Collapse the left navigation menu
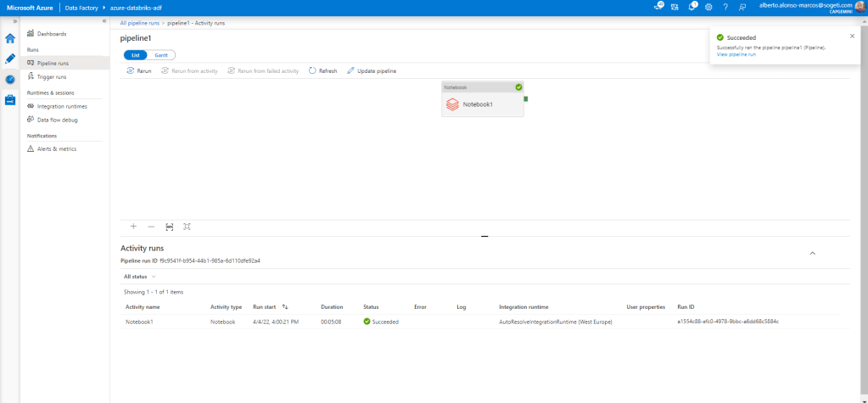The image size is (868, 403). point(104,20)
